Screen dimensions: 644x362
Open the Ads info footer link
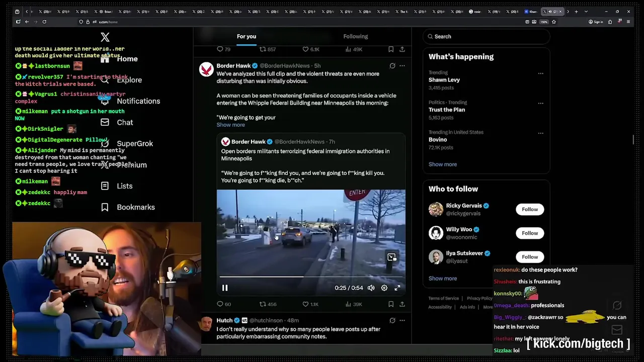coord(467,307)
